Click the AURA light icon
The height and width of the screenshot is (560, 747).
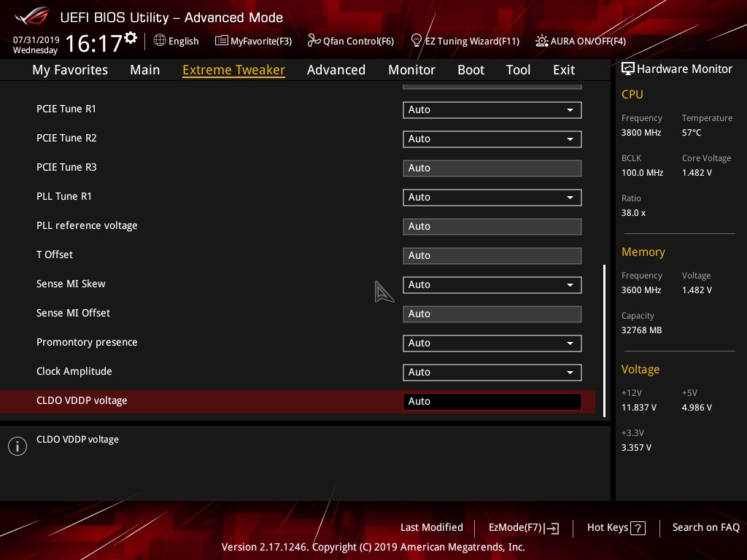click(x=542, y=41)
